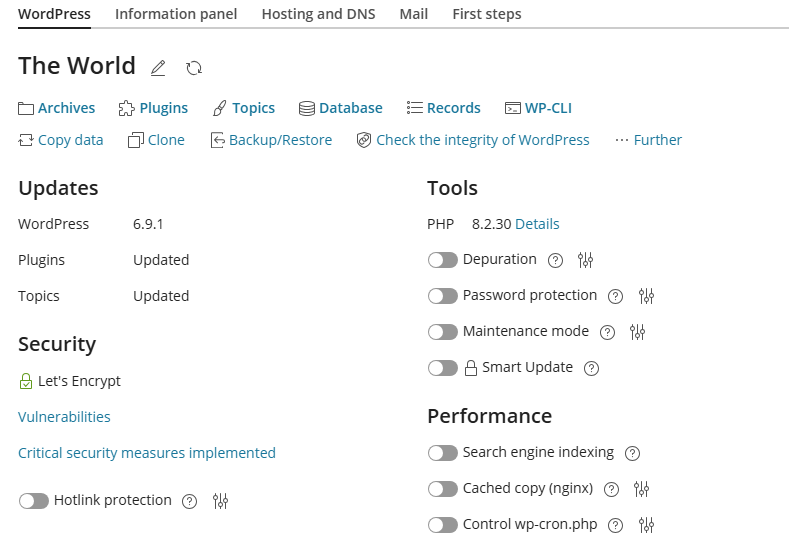Image resolution: width=789 pixels, height=555 pixels.
Task: Switch to the Hosting and DNS tab
Action: coord(318,14)
